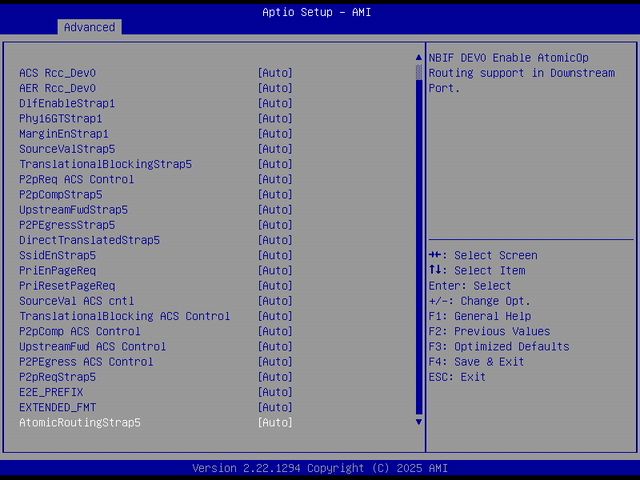Image resolution: width=640 pixels, height=480 pixels.
Task: Select the MarginEnStrap1 option
Action: (64, 134)
